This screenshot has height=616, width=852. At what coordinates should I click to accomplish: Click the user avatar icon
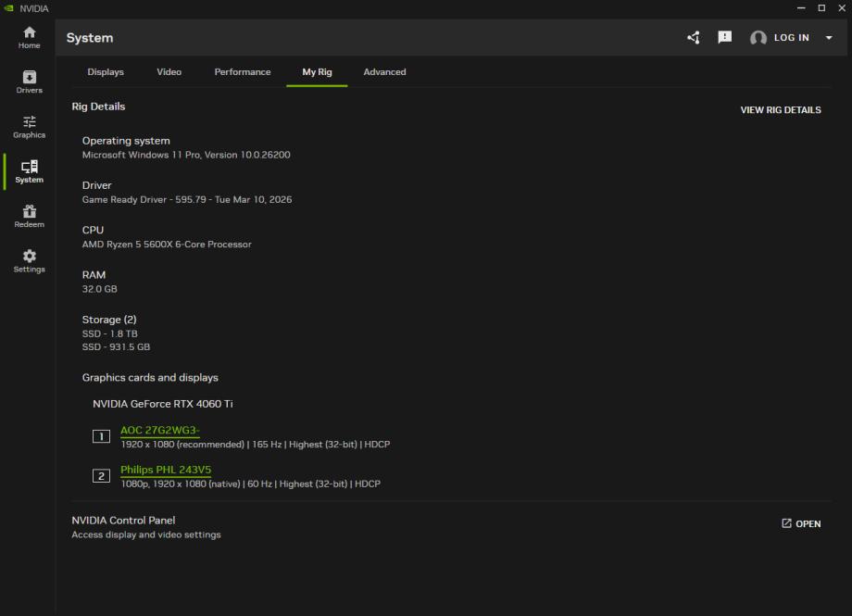[x=758, y=37]
